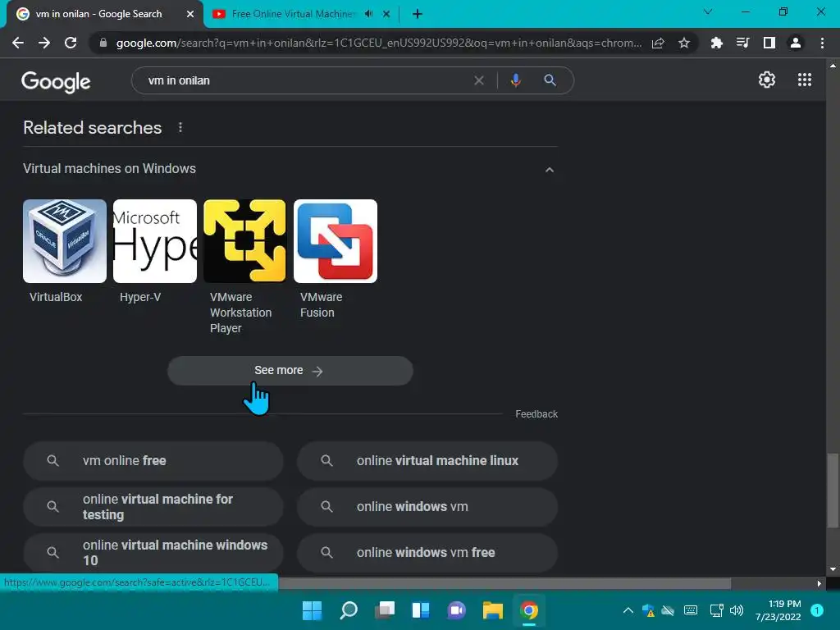Click the browser address bar URL
Viewport: 840px width, 630px height.
click(x=378, y=43)
